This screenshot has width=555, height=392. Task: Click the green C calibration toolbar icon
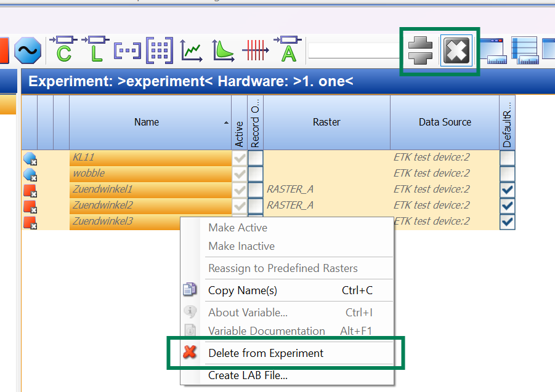click(63, 49)
